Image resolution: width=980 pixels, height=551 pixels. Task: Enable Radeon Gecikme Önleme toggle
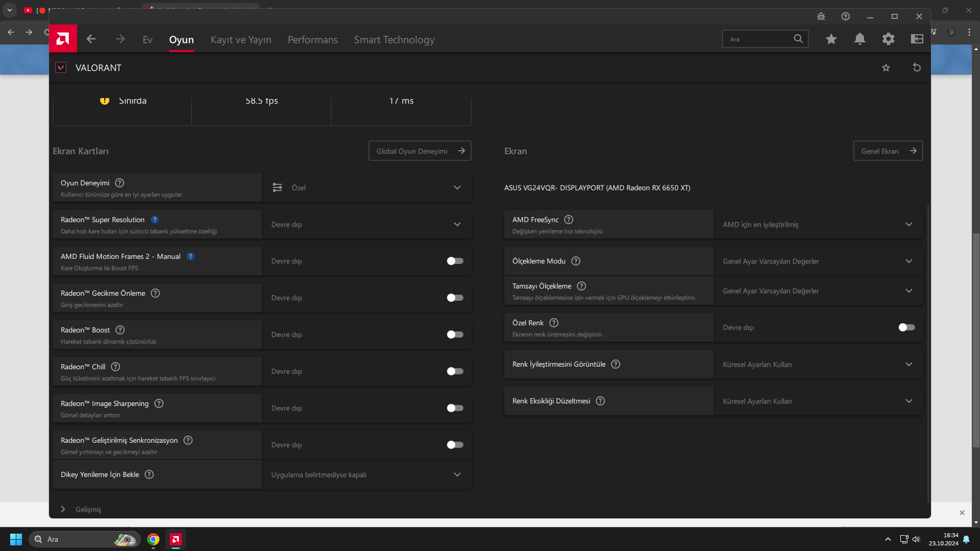point(455,298)
